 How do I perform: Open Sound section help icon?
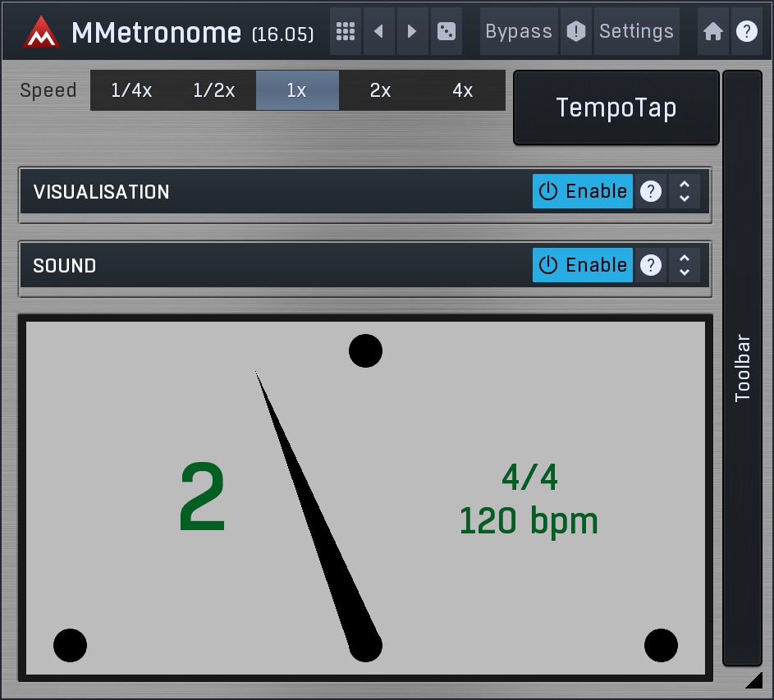pyautogui.click(x=651, y=265)
